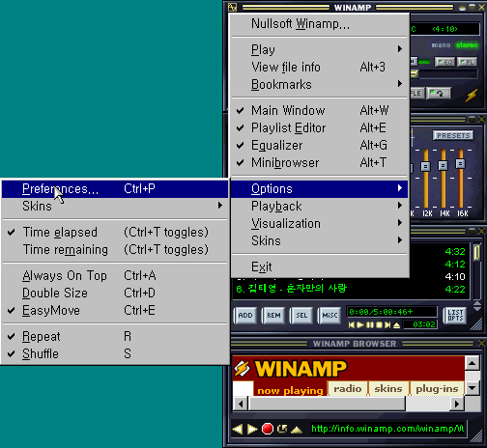Switch to radio tab in Winamp Browser
This screenshot has width=487, height=448.
pos(348,389)
